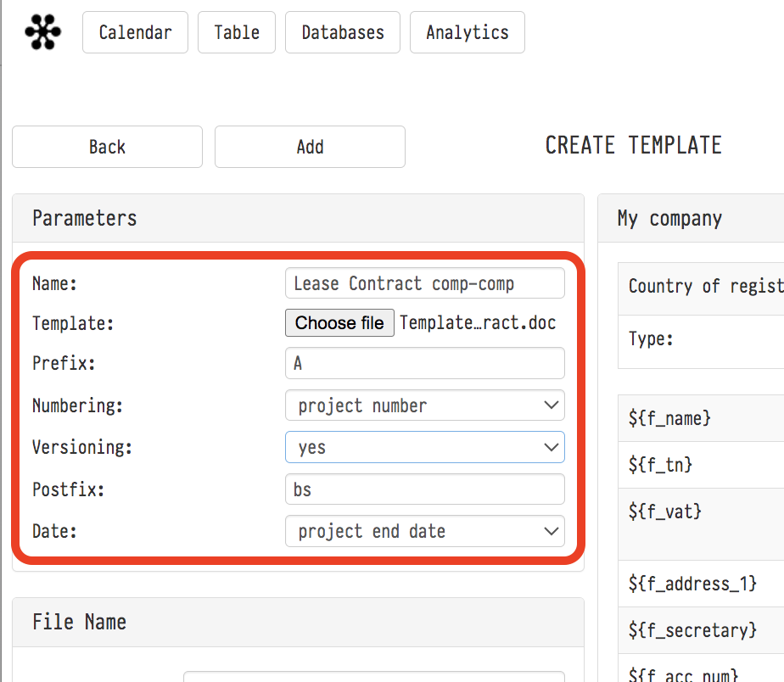
Task: Open the Versioning dropdown
Action: pos(424,447)
